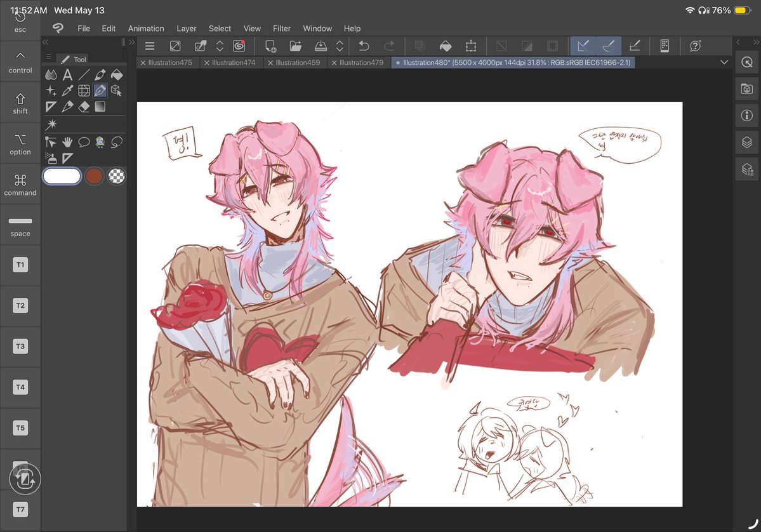Click the command bar Fill icon
The height and width of the screenshot is (532, 761).
click(446, 46)
